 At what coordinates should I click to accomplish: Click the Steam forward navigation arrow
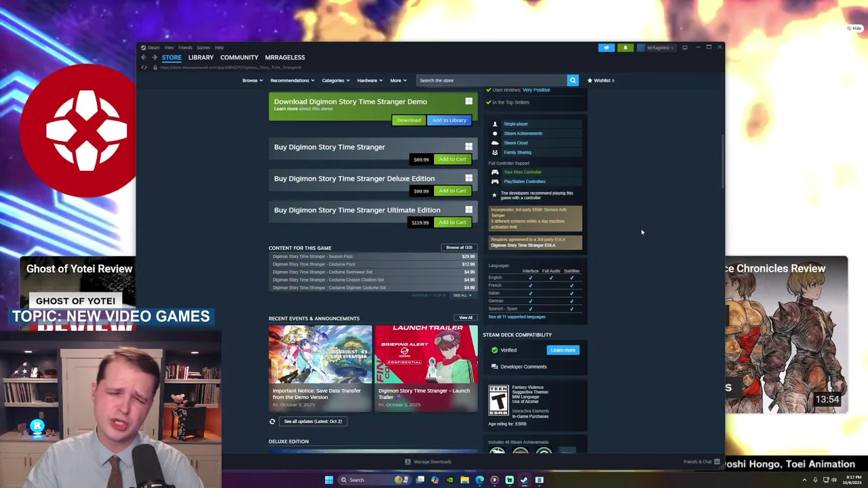[154, 58]
